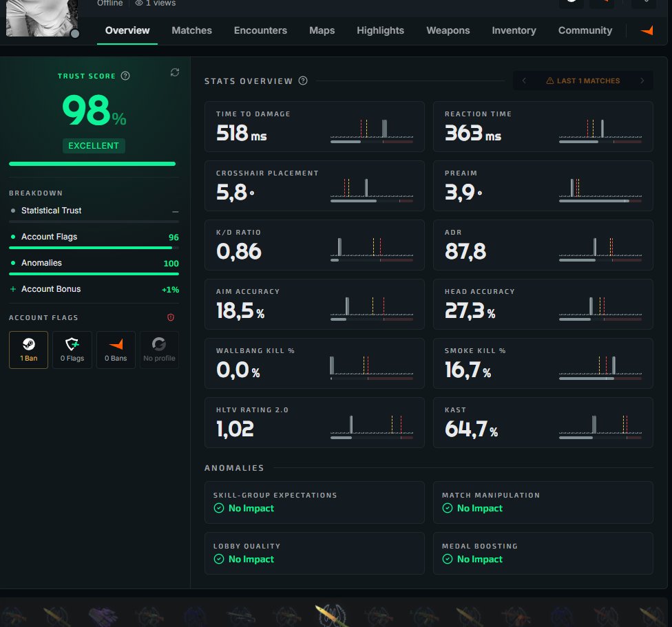Image resolution: width=672 pixels, height=627 pixels.
Task: Click the Smoke Kill % value 16,7%
Action: tap(468, 370)
